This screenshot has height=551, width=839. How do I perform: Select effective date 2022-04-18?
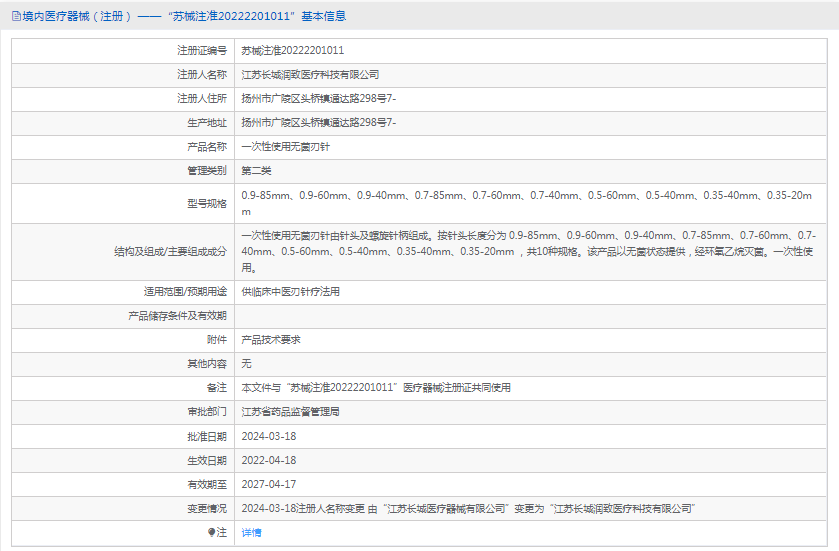tap(269, 461)
